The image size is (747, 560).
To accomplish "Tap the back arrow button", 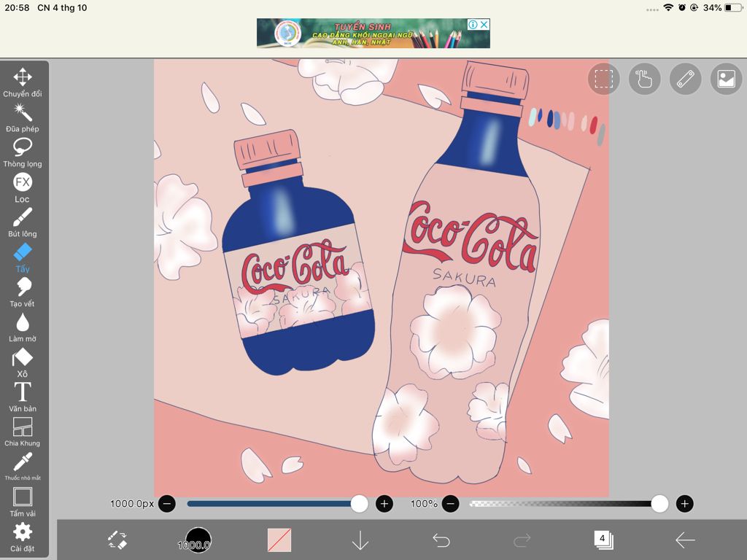I will coord(685,540).
